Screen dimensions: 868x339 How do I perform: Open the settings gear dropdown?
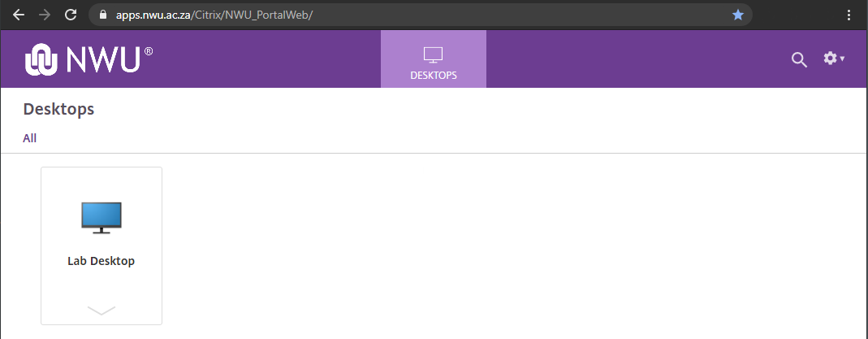coord(833,59)
